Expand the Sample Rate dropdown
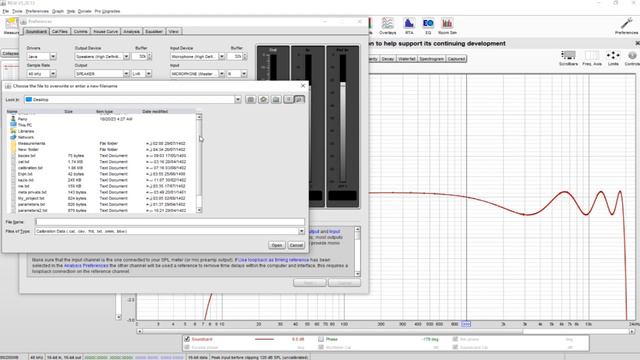The height and width of the screenshot is (360, 640). click(x=53, y=74)
